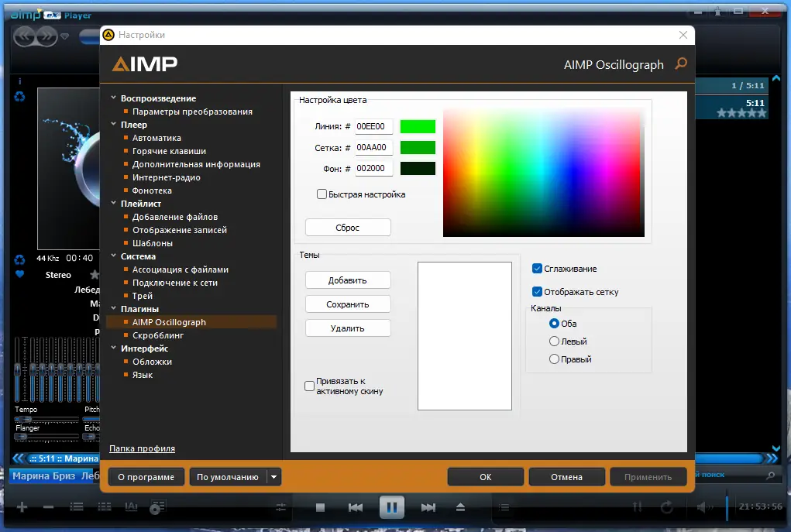
Task: Uncheck the Сглаживание checkbox
Action: click(x=537, y=269)
